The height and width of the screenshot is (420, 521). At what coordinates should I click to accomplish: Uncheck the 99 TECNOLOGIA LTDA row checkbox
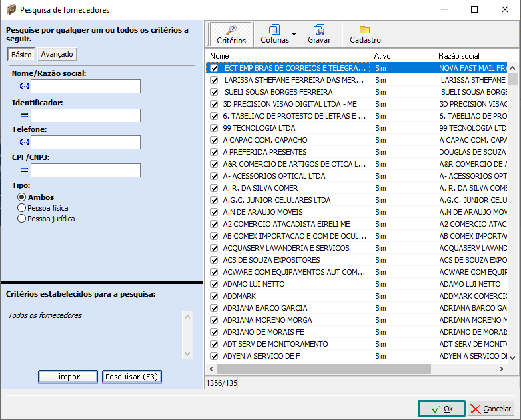(214, 128)
